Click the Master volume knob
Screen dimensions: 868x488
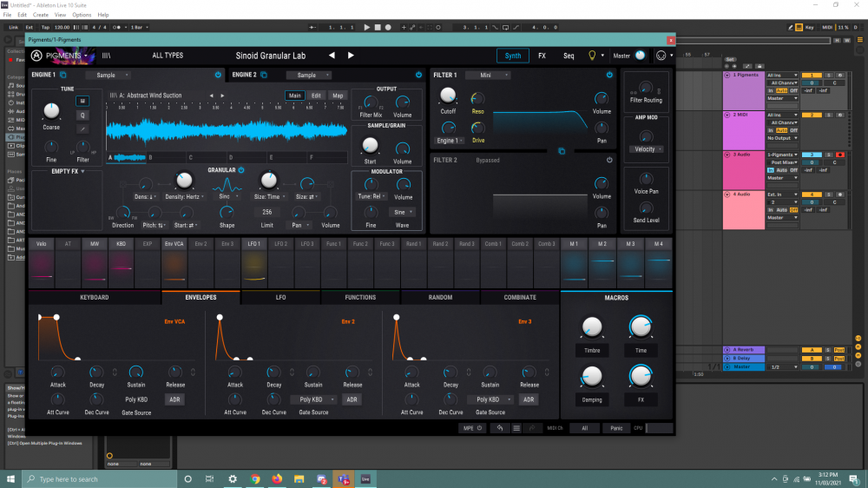pos(641,56)
